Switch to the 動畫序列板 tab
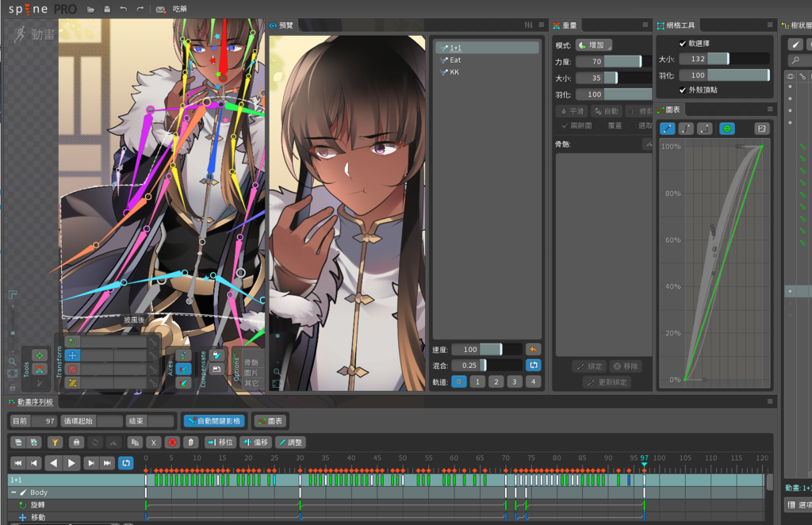The image size is (812, 525). tap(31, 402)
